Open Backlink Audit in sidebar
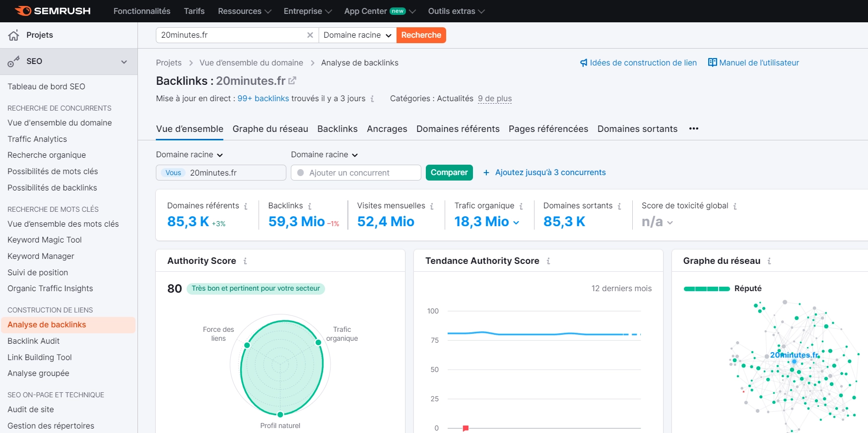Screen dimensions: 868x433 click(34, 341)
